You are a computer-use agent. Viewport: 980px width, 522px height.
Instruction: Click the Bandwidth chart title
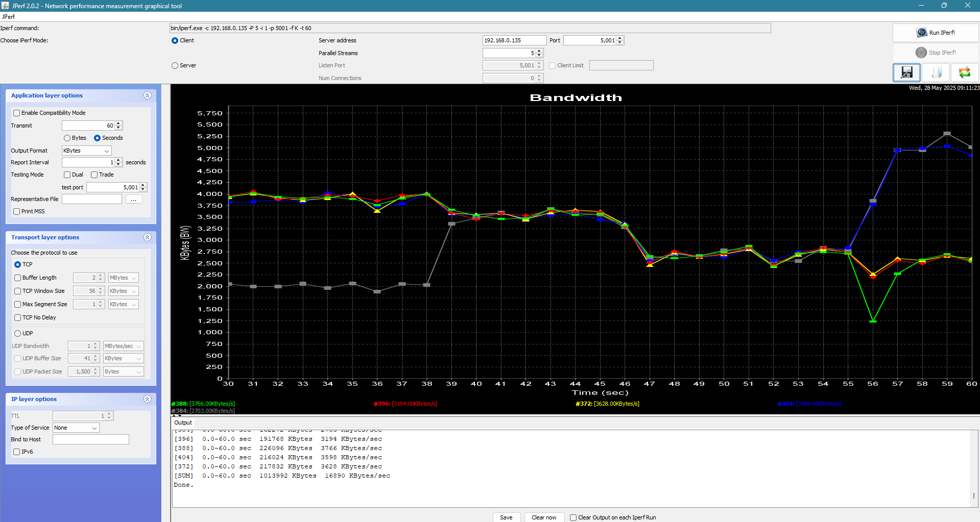point(576,97)
